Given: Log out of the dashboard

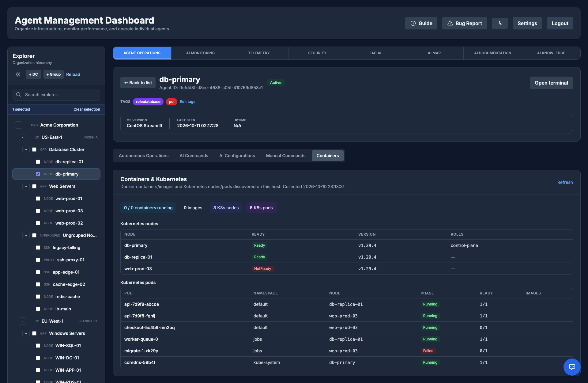Looking at the screenshot, I should pos(560,23).
